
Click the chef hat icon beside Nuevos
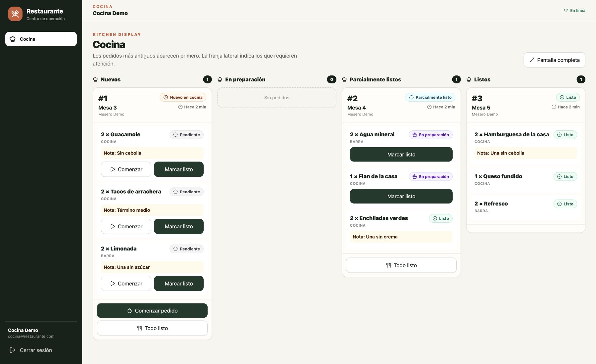95,79
